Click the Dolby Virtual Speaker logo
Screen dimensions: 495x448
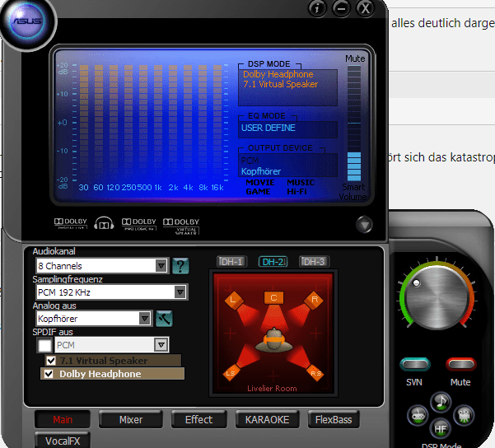tap(181, 226)
